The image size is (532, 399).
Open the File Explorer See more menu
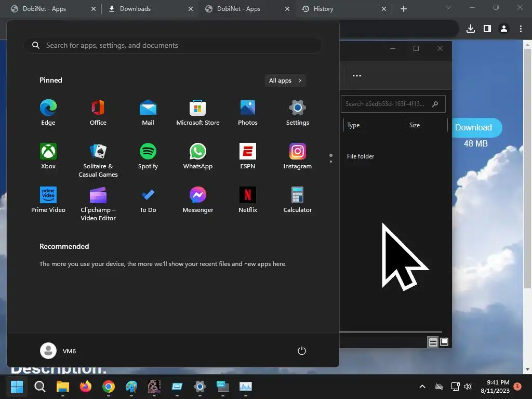(357, 76)
